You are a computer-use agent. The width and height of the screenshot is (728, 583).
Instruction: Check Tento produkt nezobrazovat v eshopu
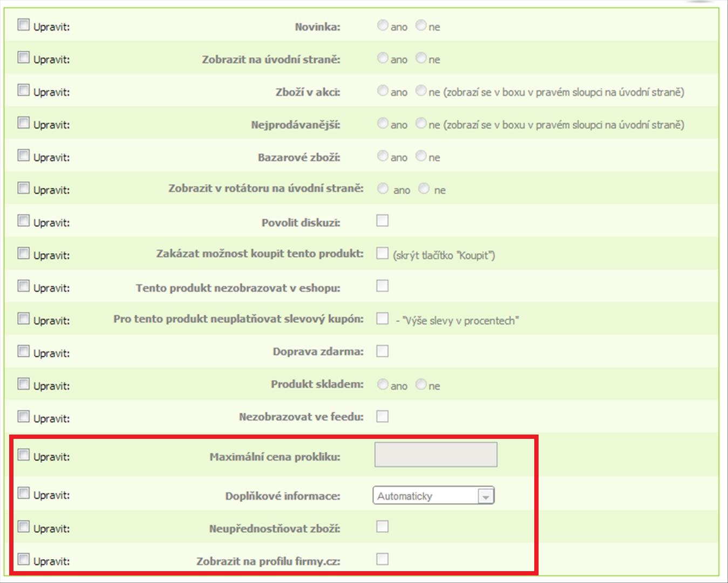pos(383,286)
